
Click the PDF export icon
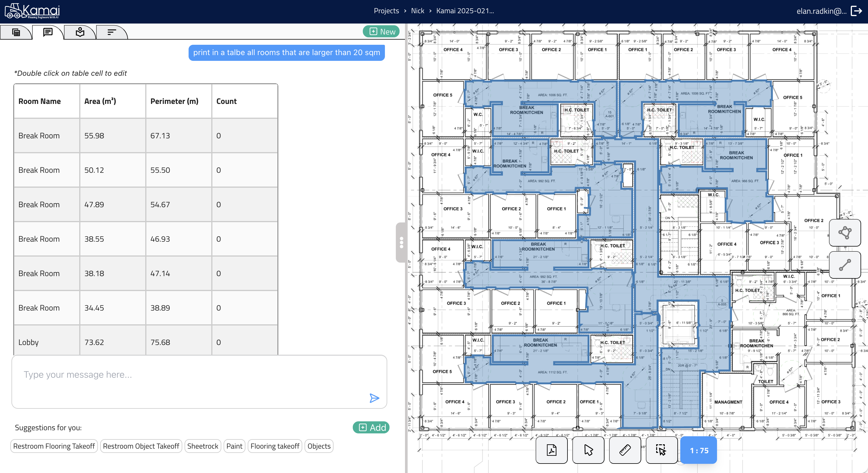(552, 450)
